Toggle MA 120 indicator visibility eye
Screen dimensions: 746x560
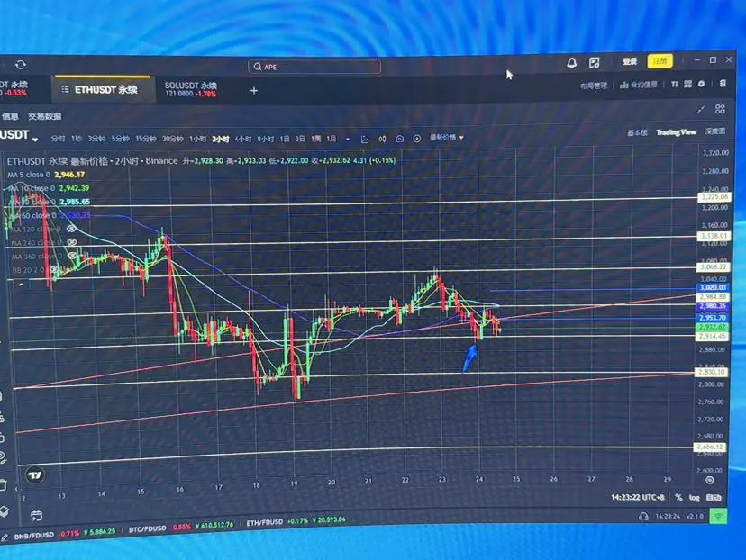[72, 229]
